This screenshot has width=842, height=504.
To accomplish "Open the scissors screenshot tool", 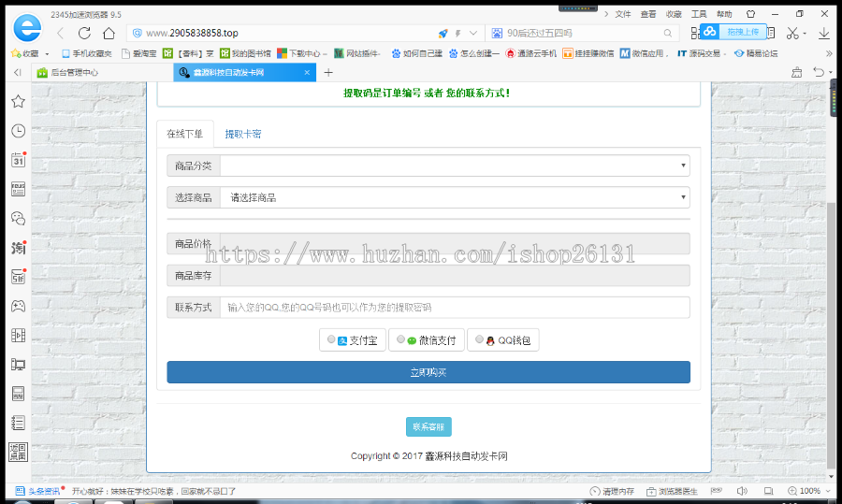I will (x=792, y=34).
